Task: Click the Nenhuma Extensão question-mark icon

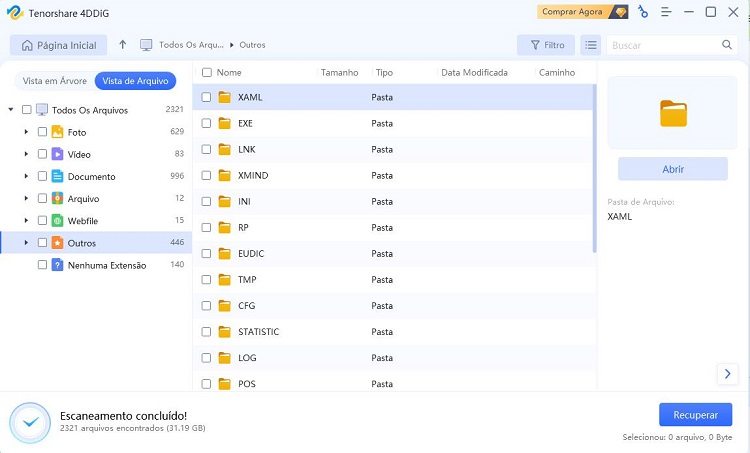Action: pos(58,265)
